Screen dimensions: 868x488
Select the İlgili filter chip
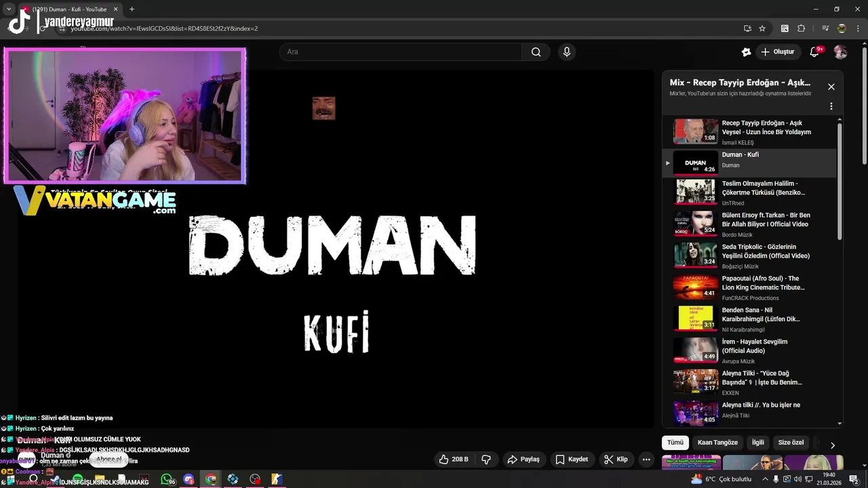(757, 443)
